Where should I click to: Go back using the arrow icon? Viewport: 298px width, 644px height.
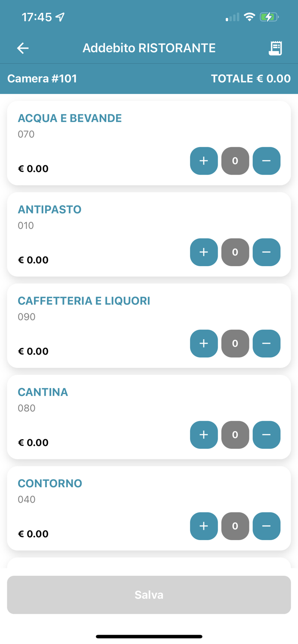coord(23,48)
